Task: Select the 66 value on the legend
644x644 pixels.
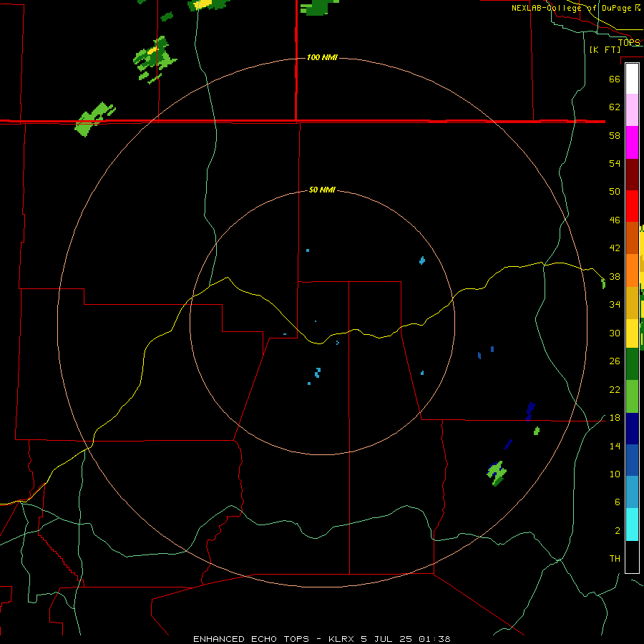Action: point(615,79)
